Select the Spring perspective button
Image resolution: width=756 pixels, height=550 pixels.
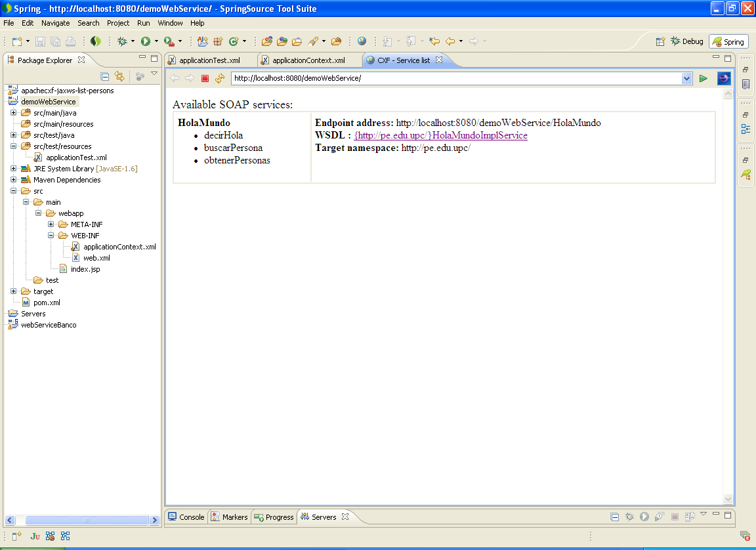[728, 42]
